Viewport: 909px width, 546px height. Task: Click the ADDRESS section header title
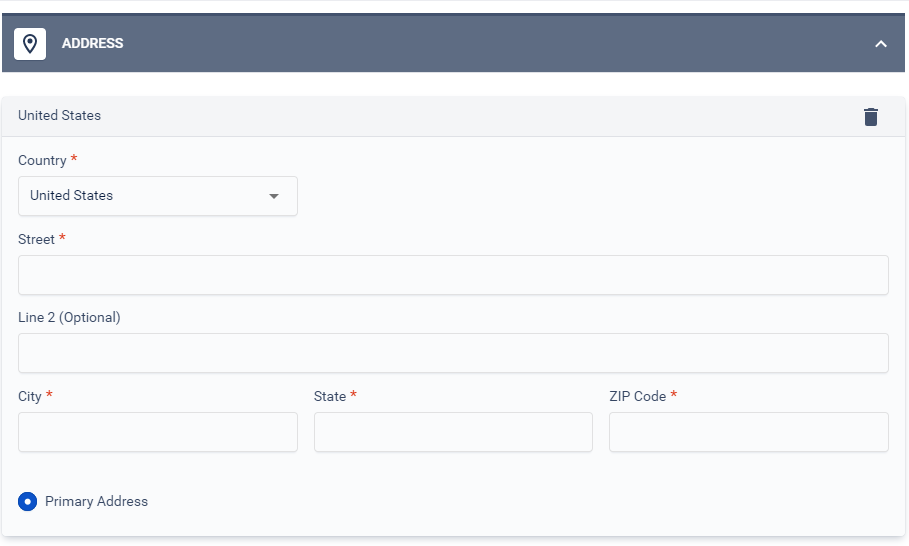[x=93, y=43]
